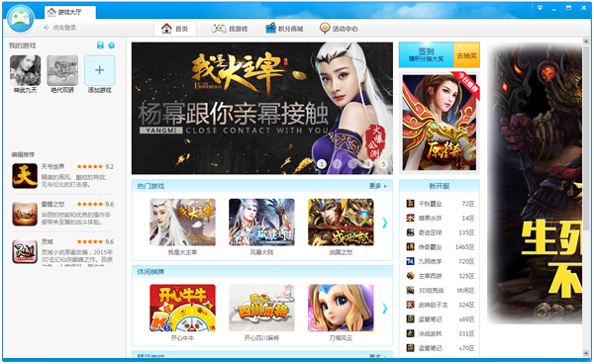Click the 324区 server label

click(x=466, y=305)
